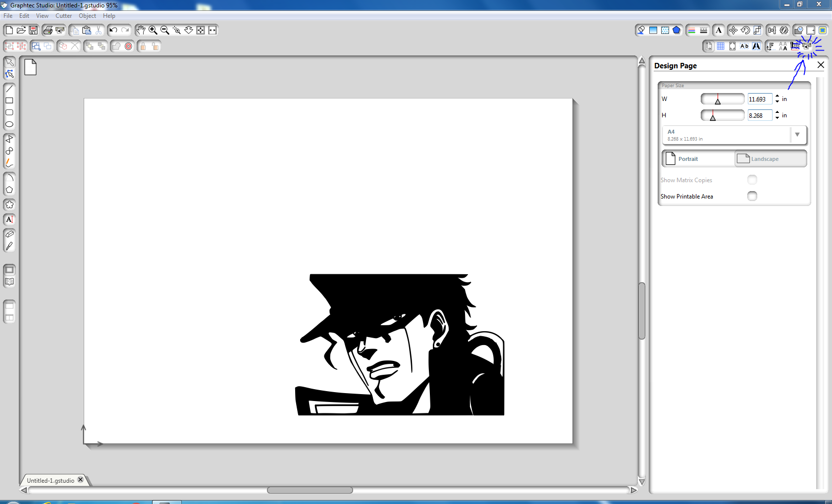Screen dimensions: 832x504
Task: Toggle the Show Printable Area switch
Action: coord(752,196)
